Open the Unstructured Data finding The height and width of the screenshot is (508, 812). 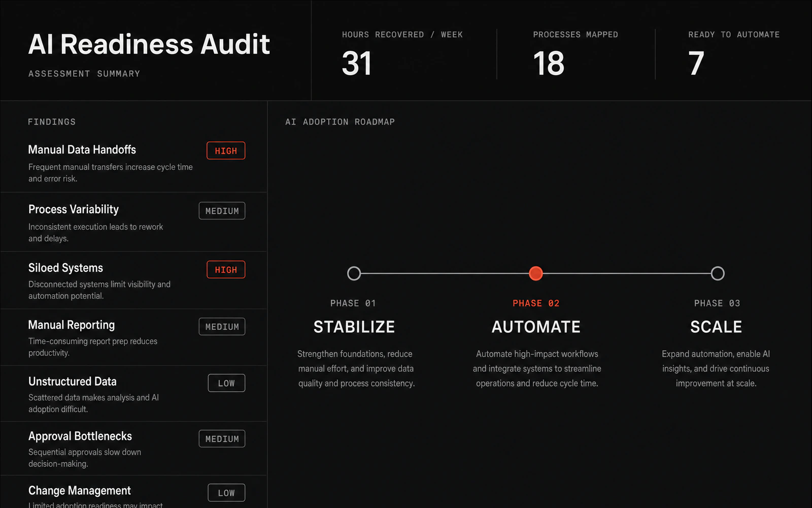(x=134, y=394)
